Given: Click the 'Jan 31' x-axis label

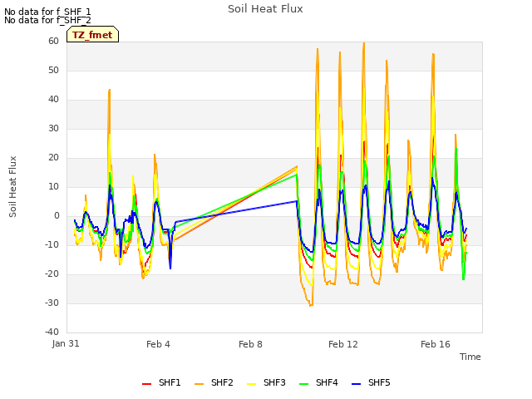Looking at the screenshot, I should [x=66, y=343].
